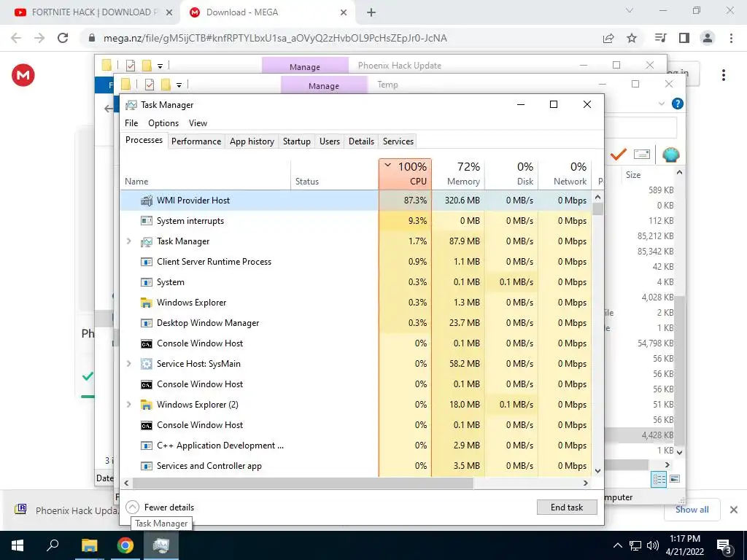Switch Explorer to the details view icon

coord(659,479)
